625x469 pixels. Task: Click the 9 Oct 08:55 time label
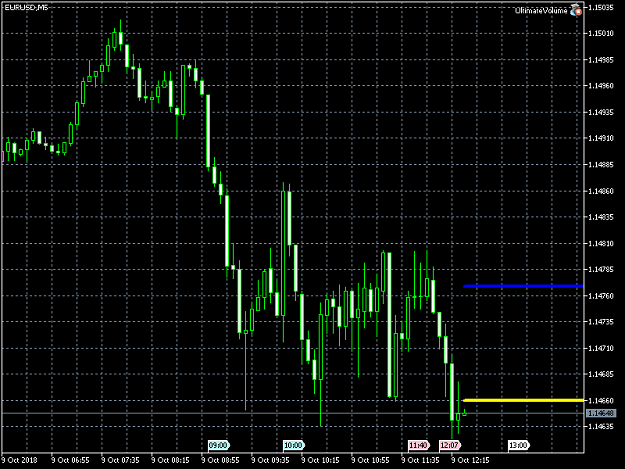(x=220, y=460)
